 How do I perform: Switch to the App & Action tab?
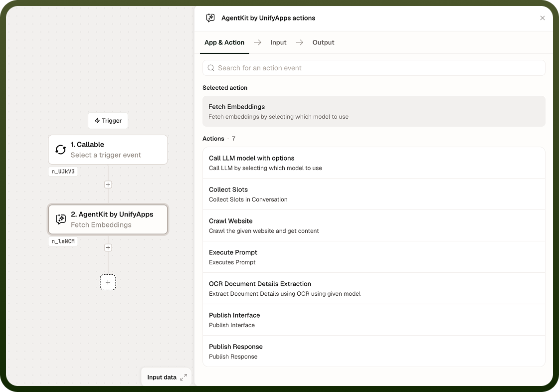coord(224,42)
